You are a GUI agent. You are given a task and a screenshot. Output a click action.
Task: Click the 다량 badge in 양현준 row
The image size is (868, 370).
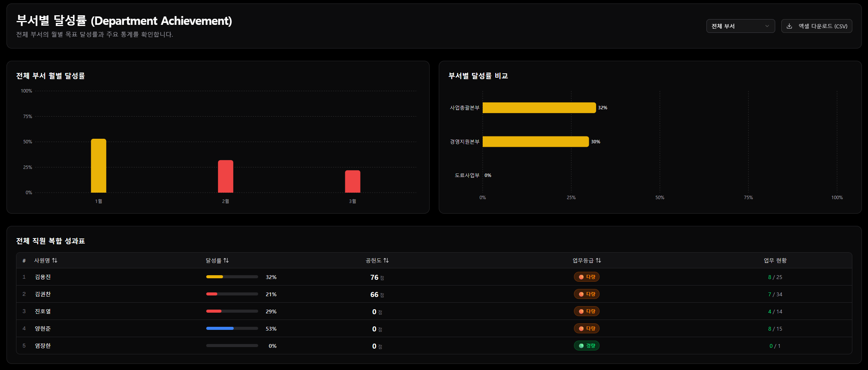point(587,328)
